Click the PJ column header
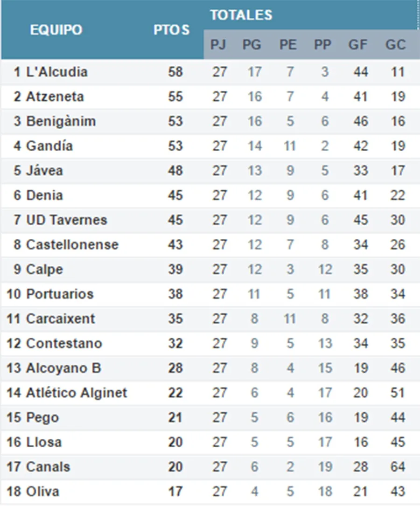 [218, 45]
